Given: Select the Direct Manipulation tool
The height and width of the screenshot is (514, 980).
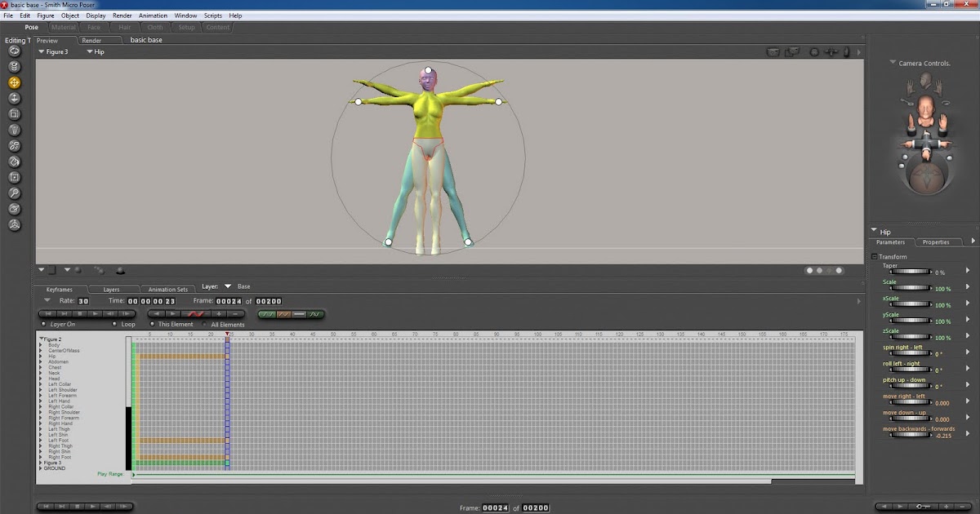Looking at the screenshot, I should click(x=15, y=224).
